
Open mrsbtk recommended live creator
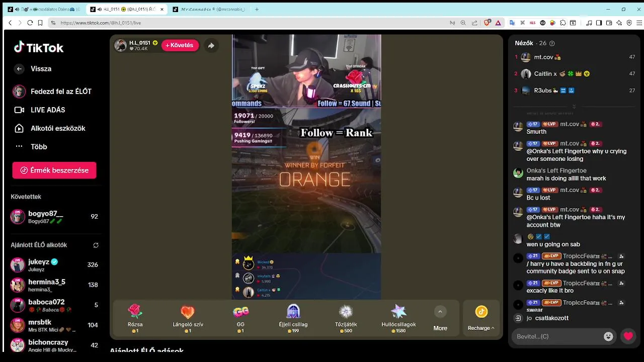click(54, 325)
